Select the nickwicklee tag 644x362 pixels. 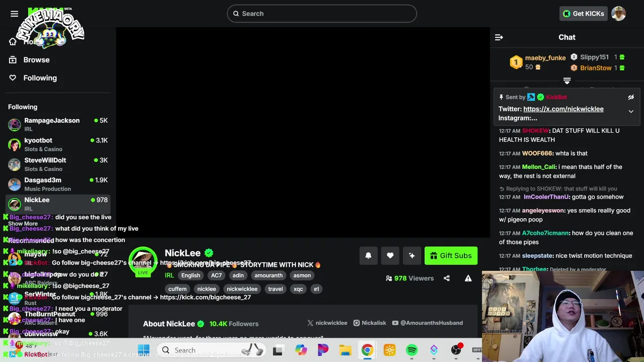coord(242,289)
